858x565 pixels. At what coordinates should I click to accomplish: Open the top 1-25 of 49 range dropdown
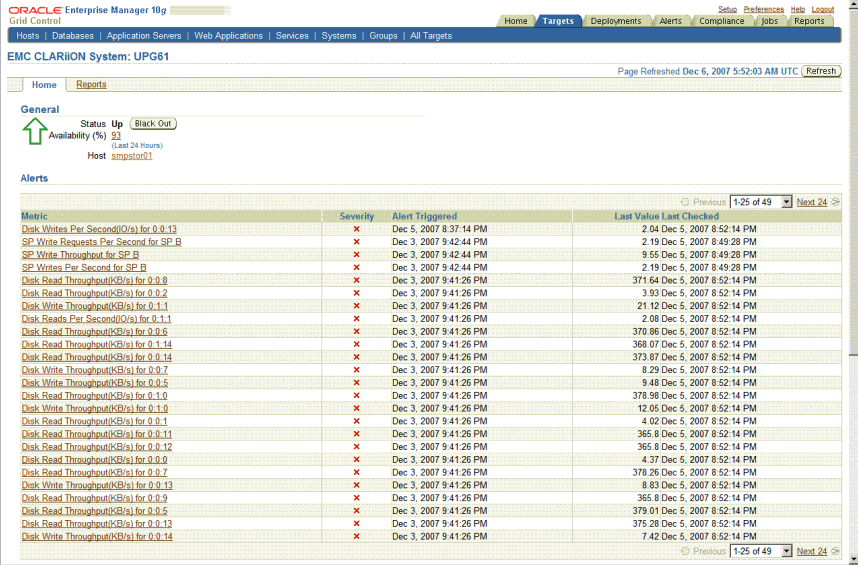(x=761, y=202)
